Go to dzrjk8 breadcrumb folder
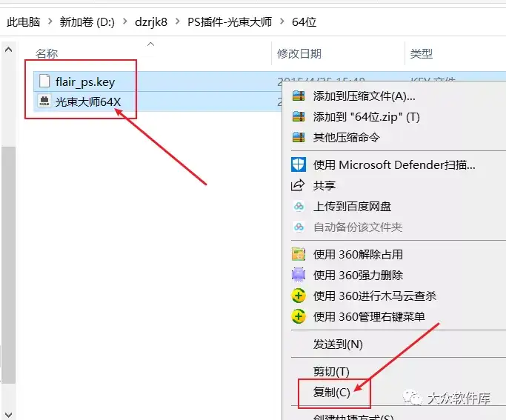Screen dimensions: 506x420 point(151,22)
